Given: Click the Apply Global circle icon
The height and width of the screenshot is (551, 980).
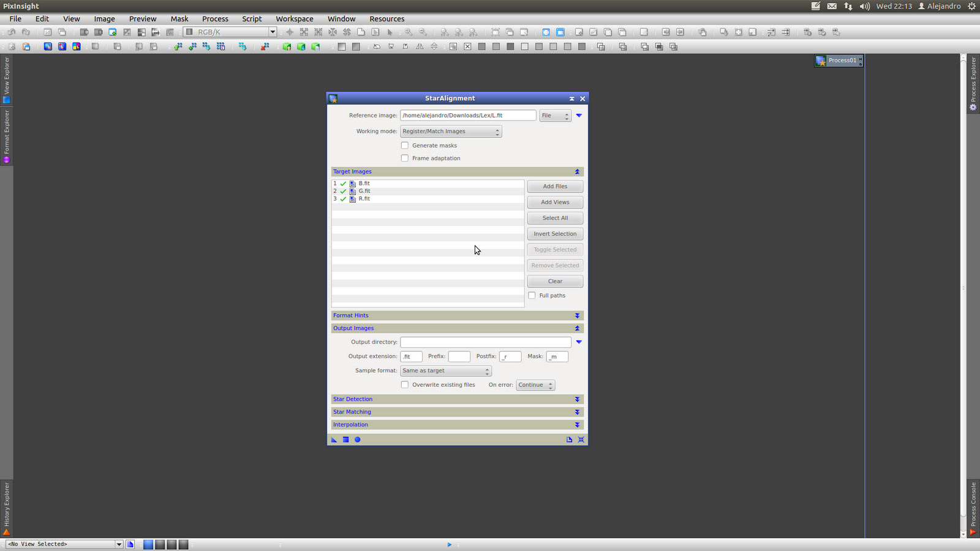Looking at the screenshot, I should pos(358,440).
